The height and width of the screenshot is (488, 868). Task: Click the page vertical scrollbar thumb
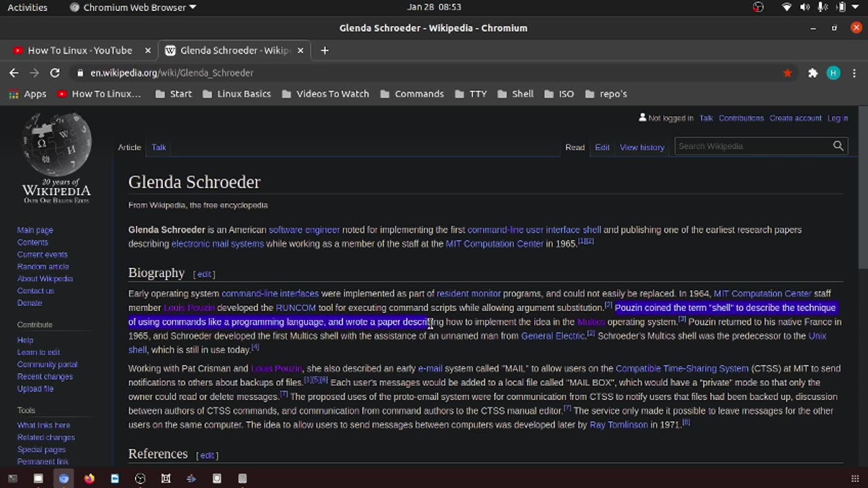[x=863, y=188]
